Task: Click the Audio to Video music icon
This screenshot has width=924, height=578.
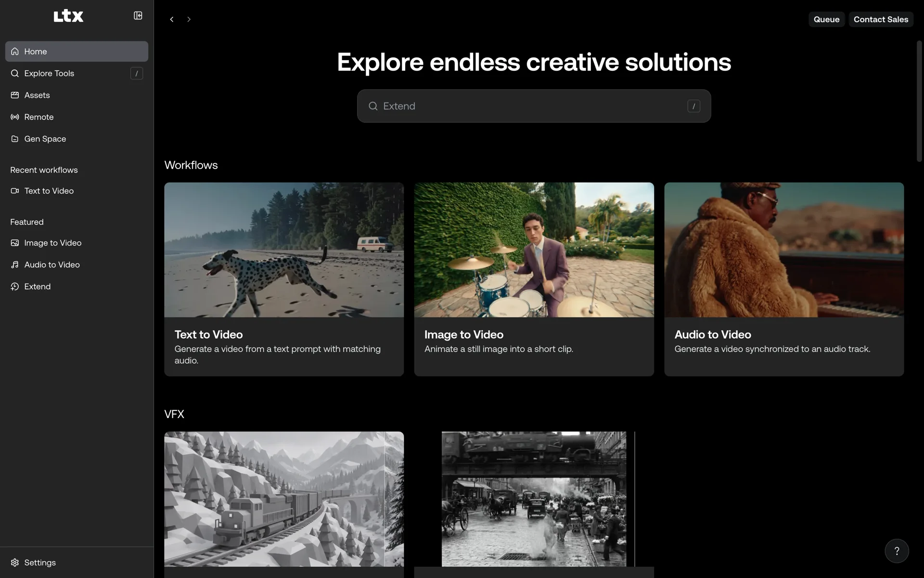Action: (15, 264)
